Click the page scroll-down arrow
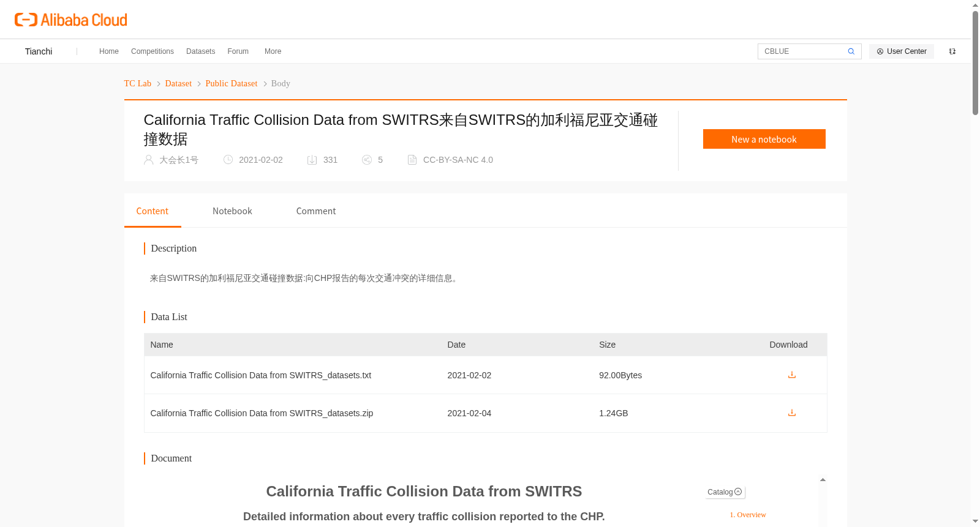 (x=975, y=521)
